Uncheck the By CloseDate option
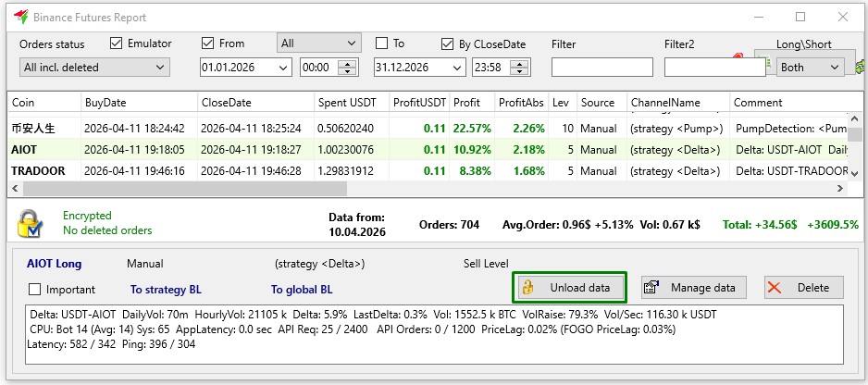 (450, 43)
